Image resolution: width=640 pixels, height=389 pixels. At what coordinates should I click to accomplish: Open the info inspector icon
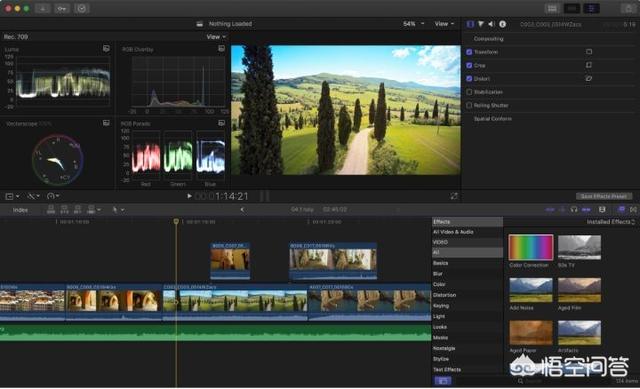point(502,24)
